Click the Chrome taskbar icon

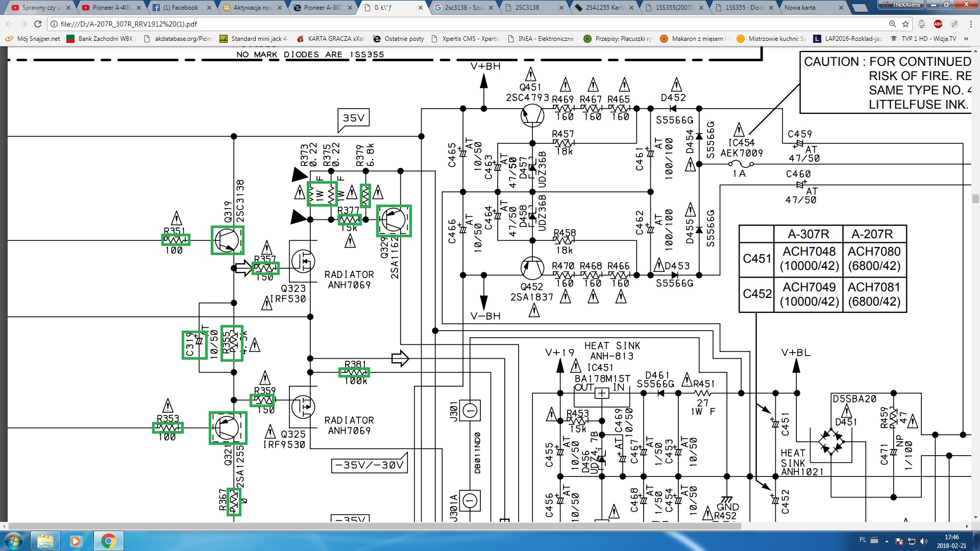point(108,541)
